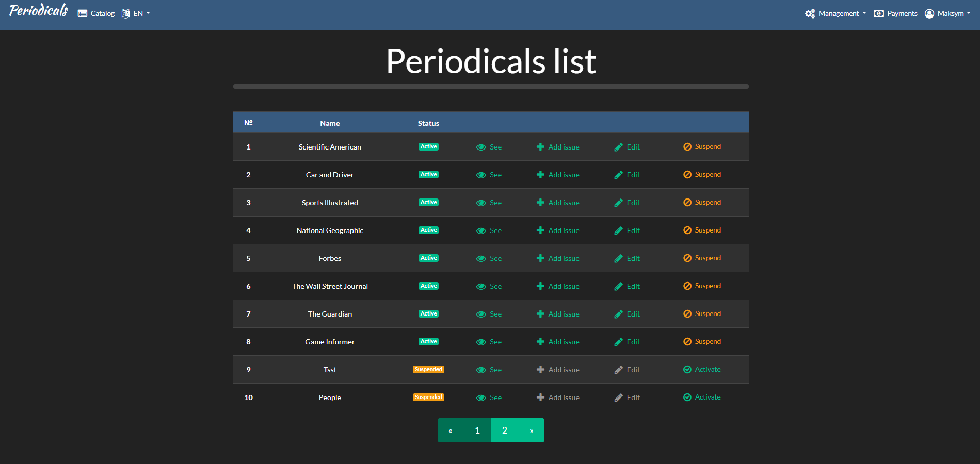This screenshot has height=464, width=980.
Task: Click the eye icon for Sports Illustrated
Action: pos(481,203)
